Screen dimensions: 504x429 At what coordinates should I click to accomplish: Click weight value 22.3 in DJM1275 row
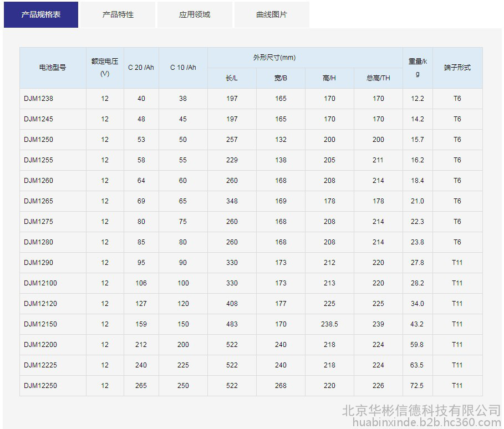tap(417, 222)
